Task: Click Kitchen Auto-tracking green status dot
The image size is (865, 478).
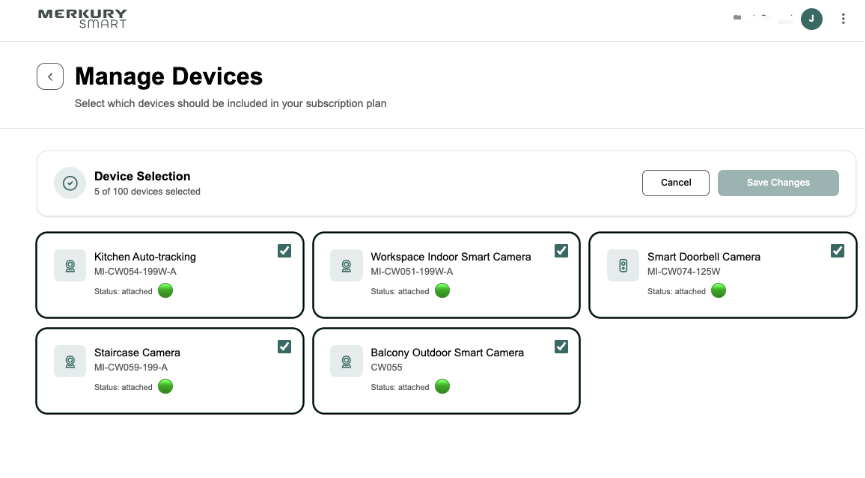Action: point(165,290)
